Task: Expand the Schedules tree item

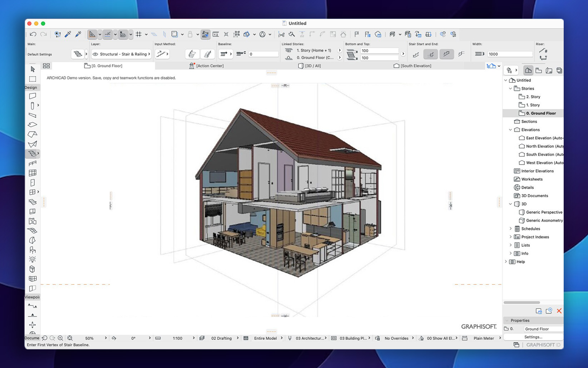Action: click(x=510, y=229)
